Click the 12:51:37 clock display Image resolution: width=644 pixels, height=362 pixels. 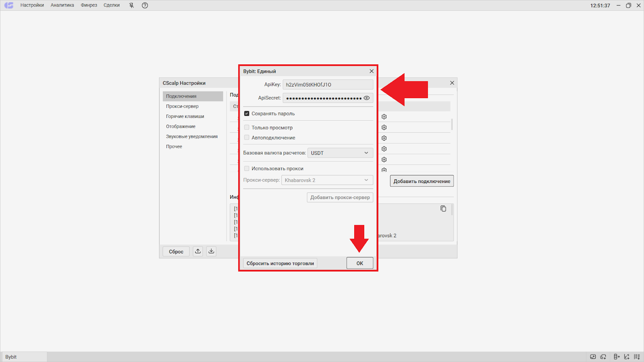[x=600, y=6]
